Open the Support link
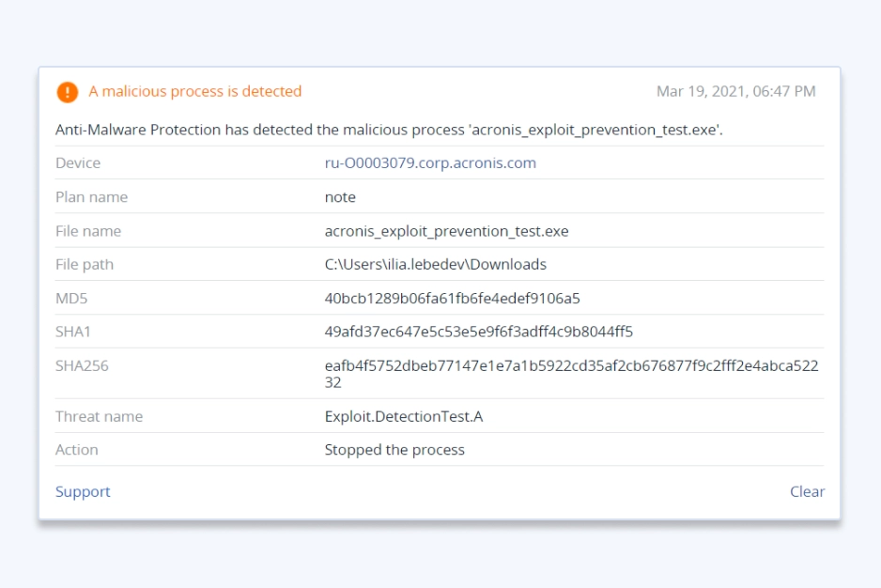This screenshot has height=588, width=881. 83,491
